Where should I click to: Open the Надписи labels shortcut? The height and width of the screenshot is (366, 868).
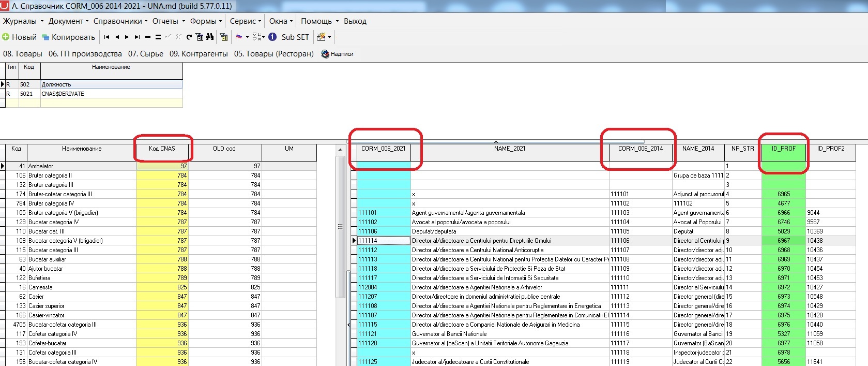[337, 54]
